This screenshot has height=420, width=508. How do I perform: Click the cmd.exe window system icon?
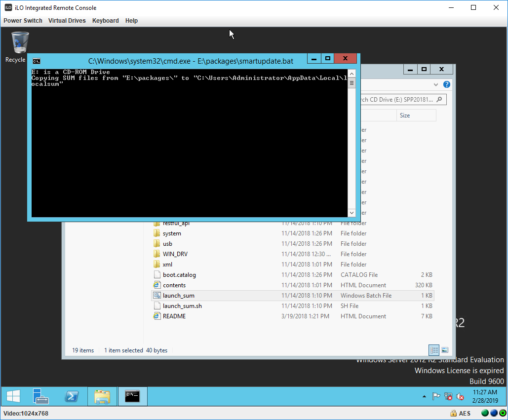tap(37, 61)
